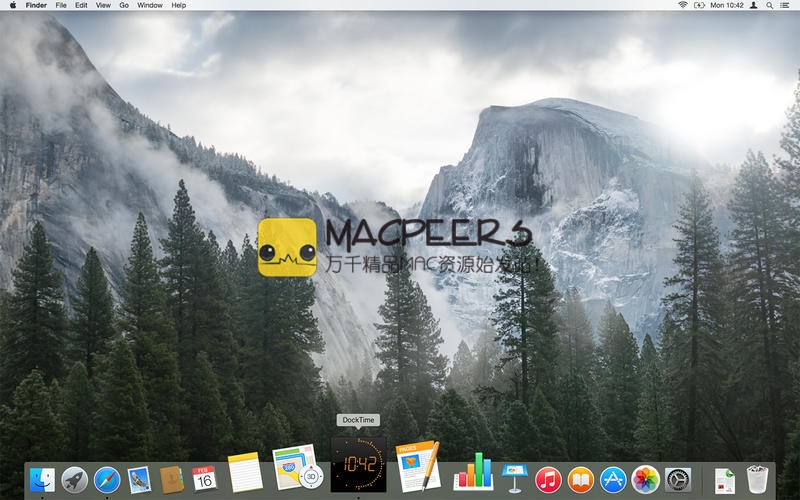Open the Window menu in the menu bar

pos(150,5)
